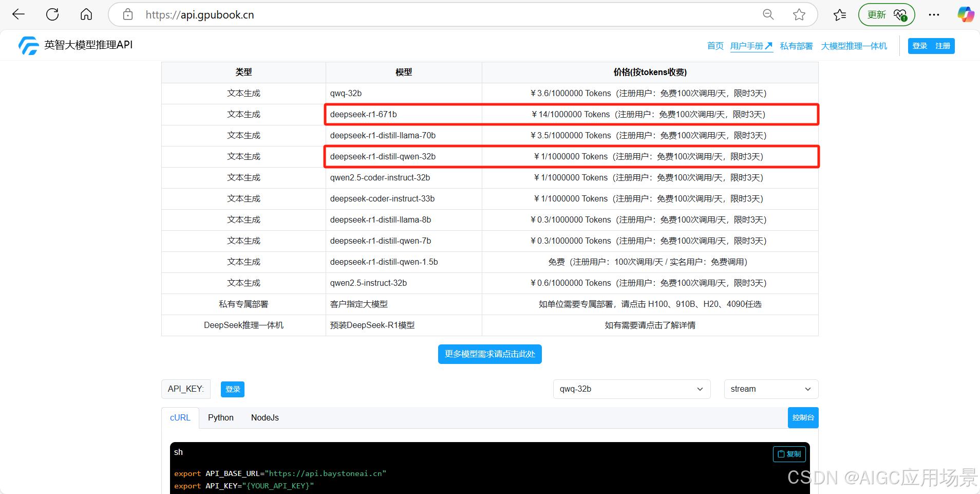
Task: Click the 类型 column header
Action: [243, 72]
